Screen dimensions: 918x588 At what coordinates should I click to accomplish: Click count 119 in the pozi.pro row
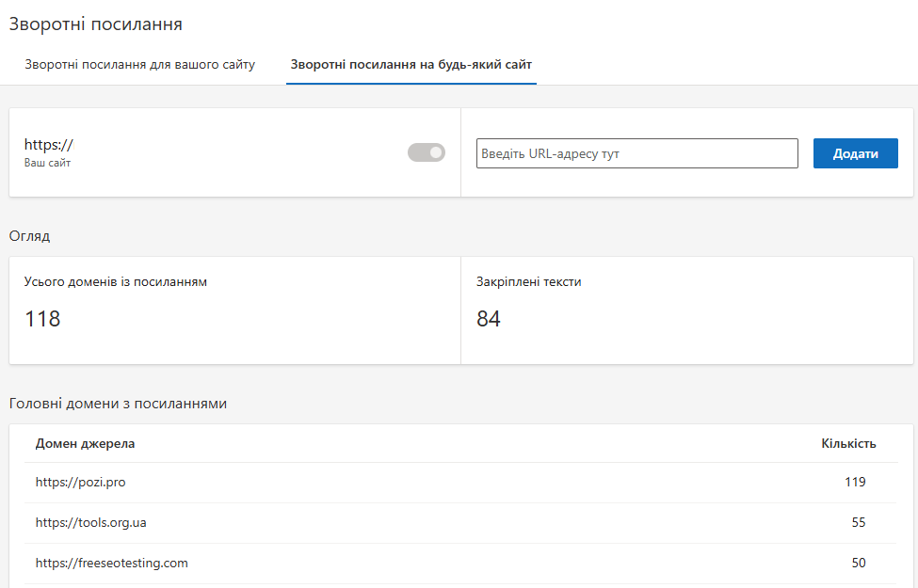(855, 483)
